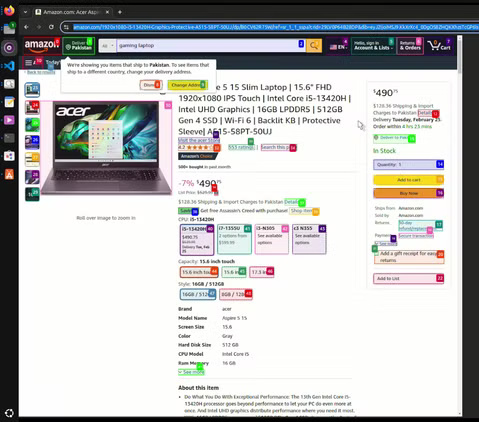Viewport: 479px width, 422px height.
Task: Open a new browser tab with plus
Action: click(x=120, y=12)
